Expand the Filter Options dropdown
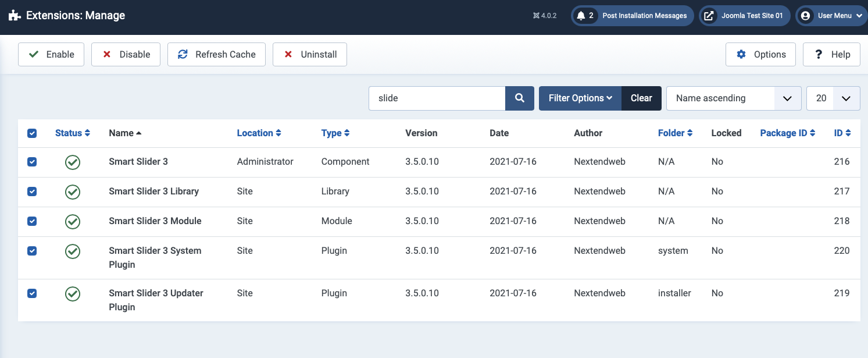The image size is (868, 358). pyautogui.click(x=580, y=98)
